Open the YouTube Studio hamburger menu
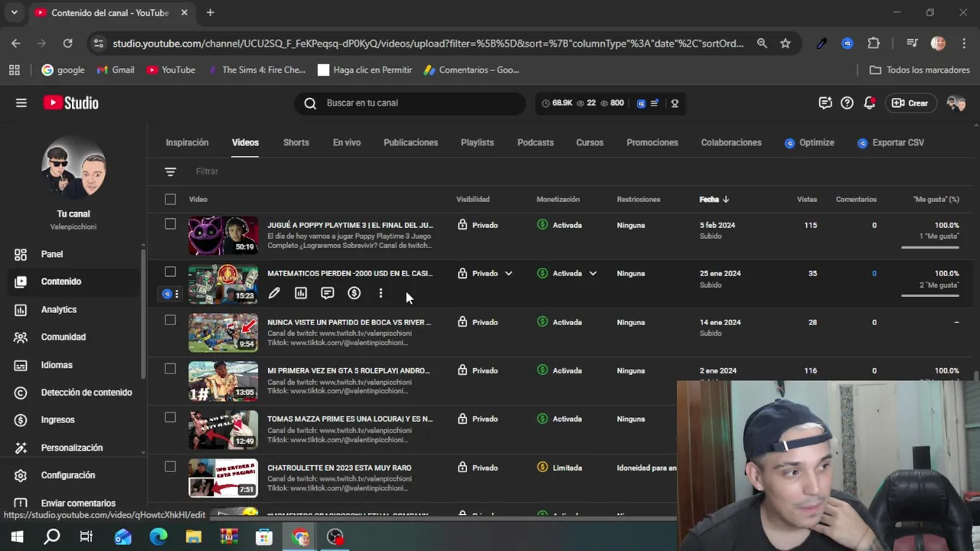Image resolution: width=980 pixels, height=551 pixels. coord(21,103)
